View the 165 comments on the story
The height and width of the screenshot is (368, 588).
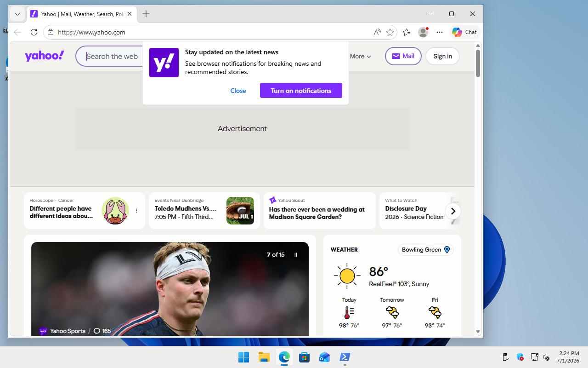click(x=102, y=331)
